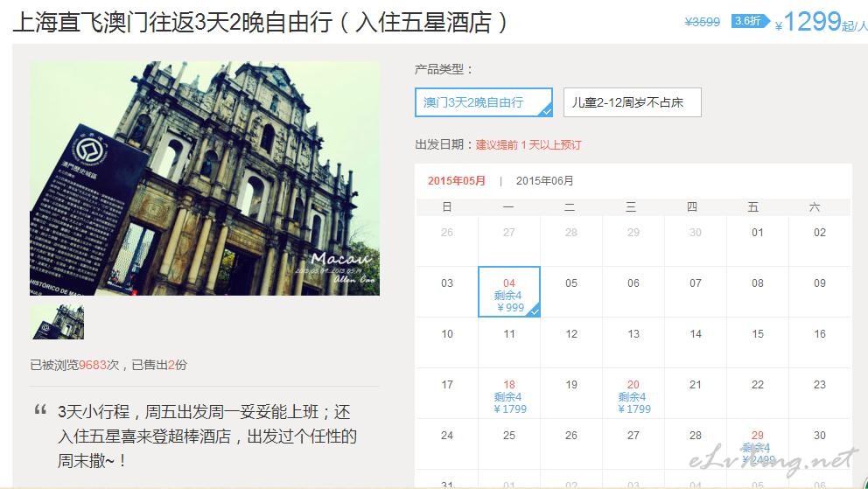
Task: Select product type 澳门3天2晚自由行
Action: tap(483, 102)
